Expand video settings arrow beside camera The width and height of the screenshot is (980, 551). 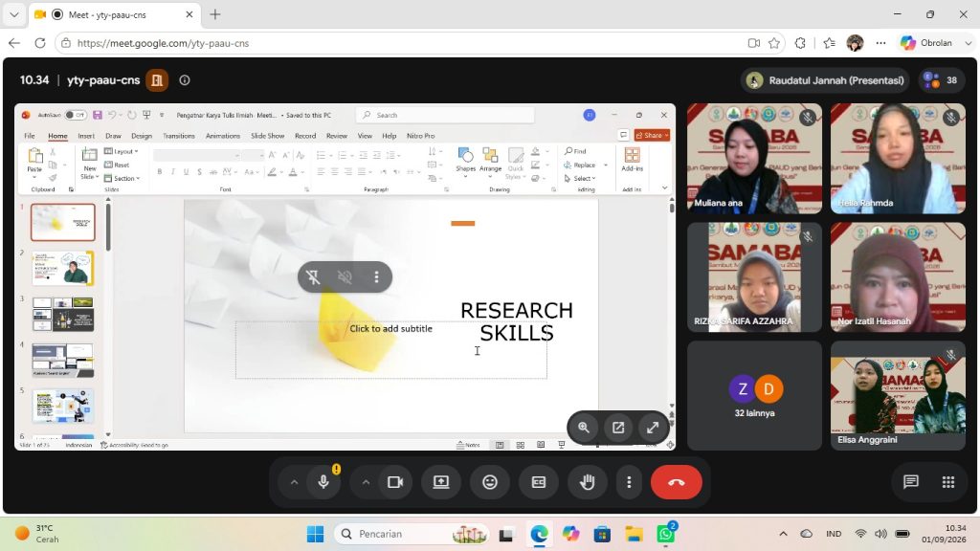tap(366, 482)
